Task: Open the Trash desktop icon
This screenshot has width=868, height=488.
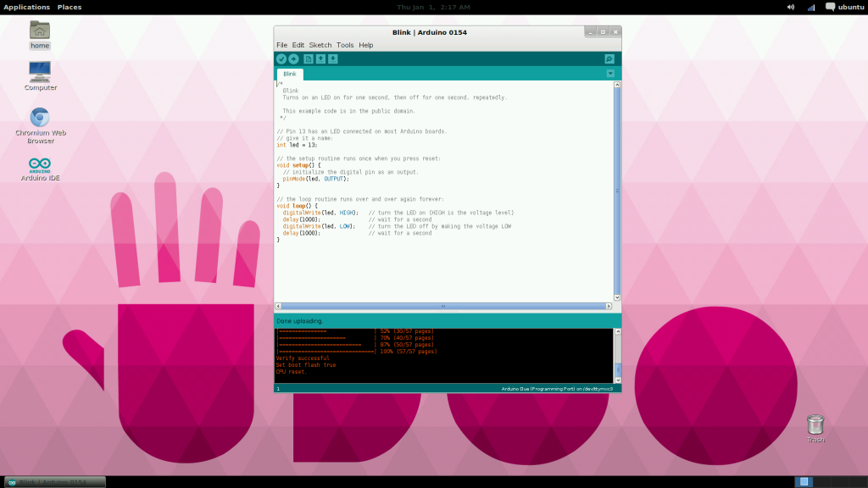Action: point(815,429)
